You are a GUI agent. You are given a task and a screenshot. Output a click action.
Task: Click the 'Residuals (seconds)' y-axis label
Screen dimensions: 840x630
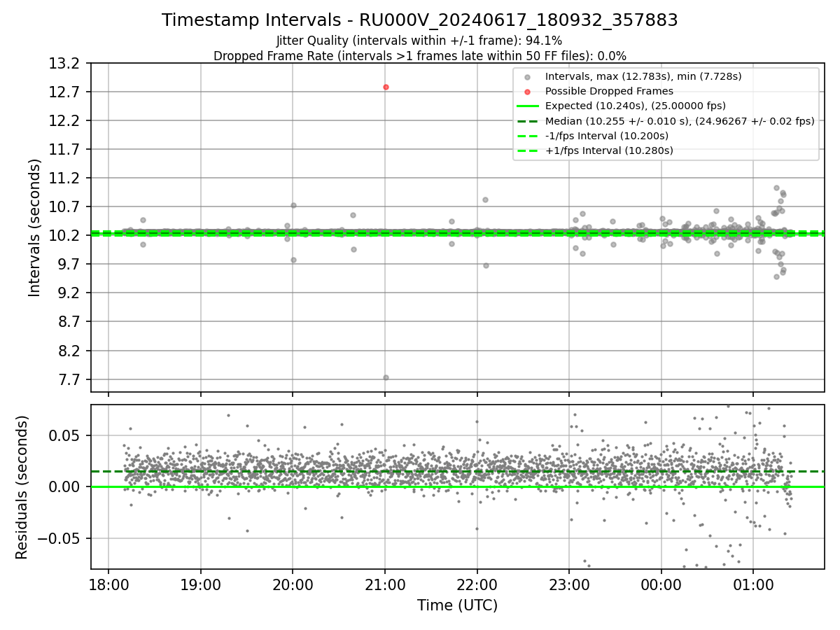[x=22, y=487]
